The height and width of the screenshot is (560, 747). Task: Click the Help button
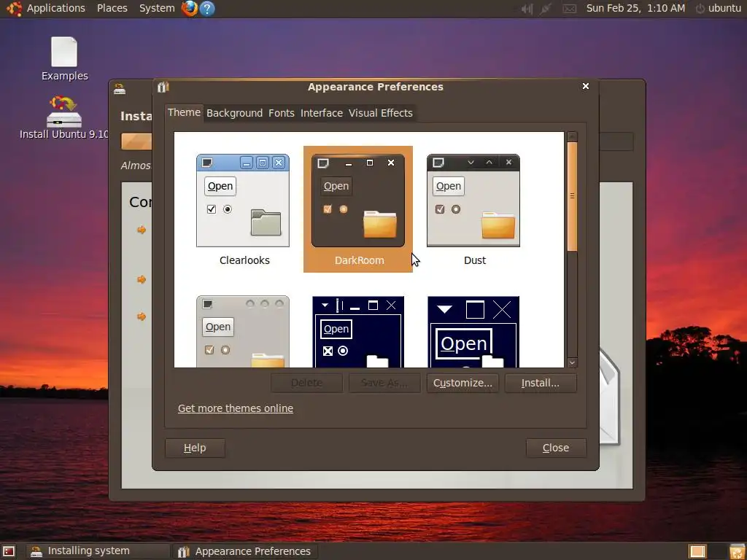[x=195, y=448]
